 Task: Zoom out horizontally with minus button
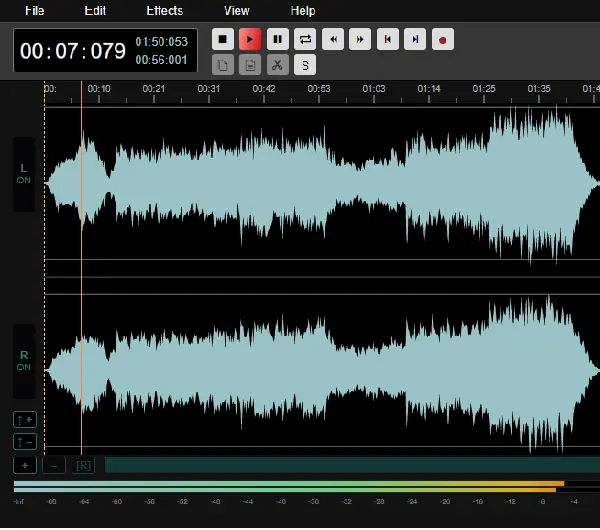point(54,465)
